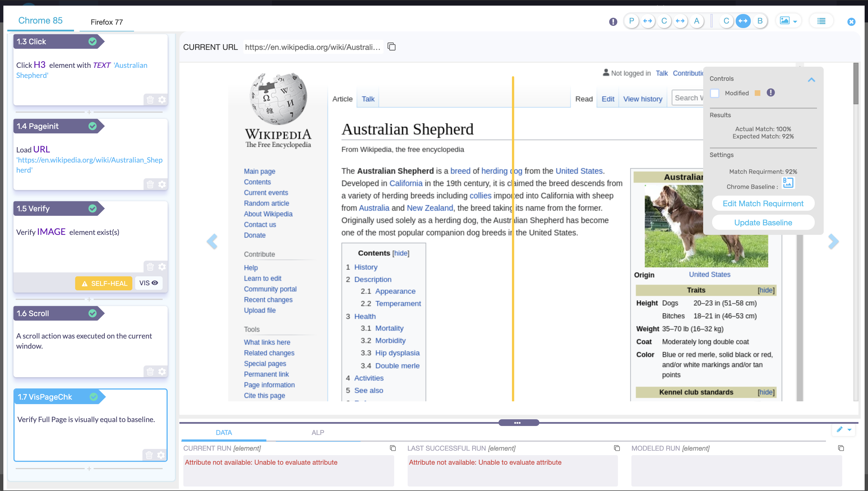Viewport: 868px width, 491px height.
Task: Click Update Baseline button
Action: (763, 223)
